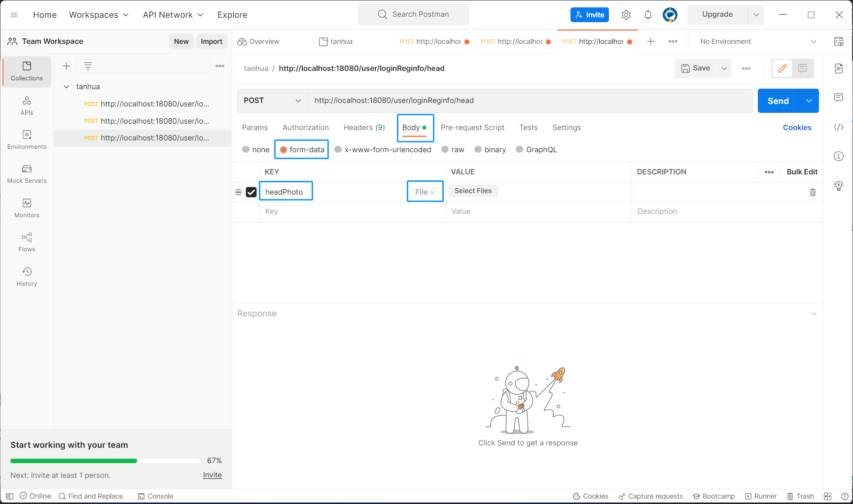Open the lightbulb icon in right sidebar

click(839, 185)
